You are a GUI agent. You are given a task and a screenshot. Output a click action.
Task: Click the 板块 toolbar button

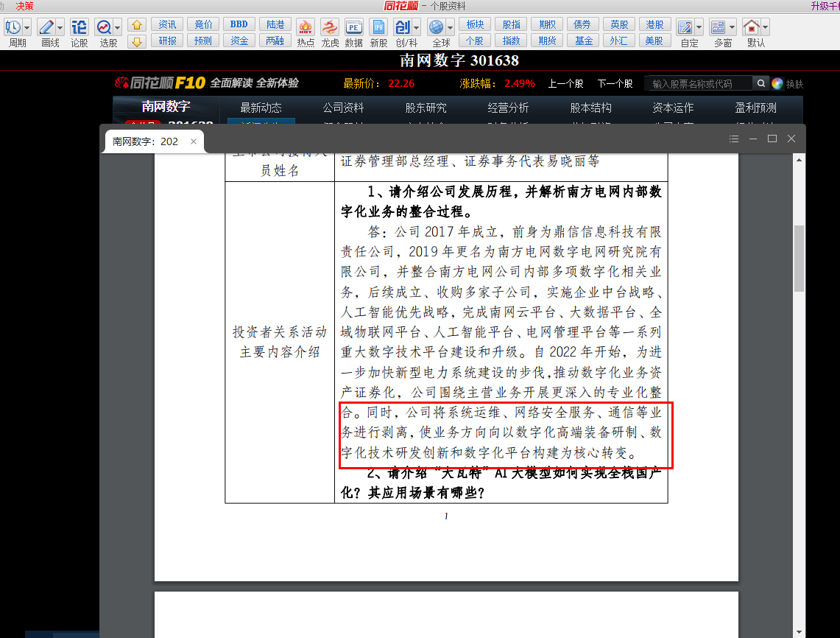(x=475, y=24)
